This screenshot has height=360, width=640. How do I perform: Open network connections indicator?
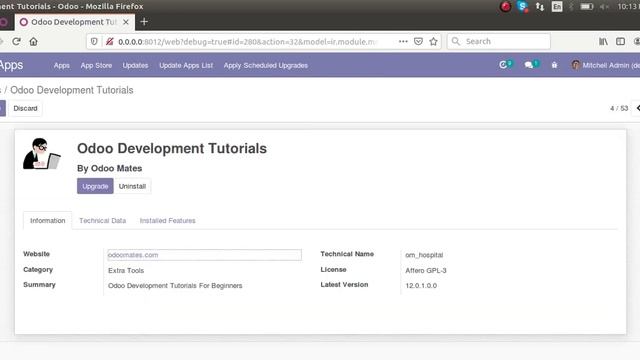(x=540, y=7)
